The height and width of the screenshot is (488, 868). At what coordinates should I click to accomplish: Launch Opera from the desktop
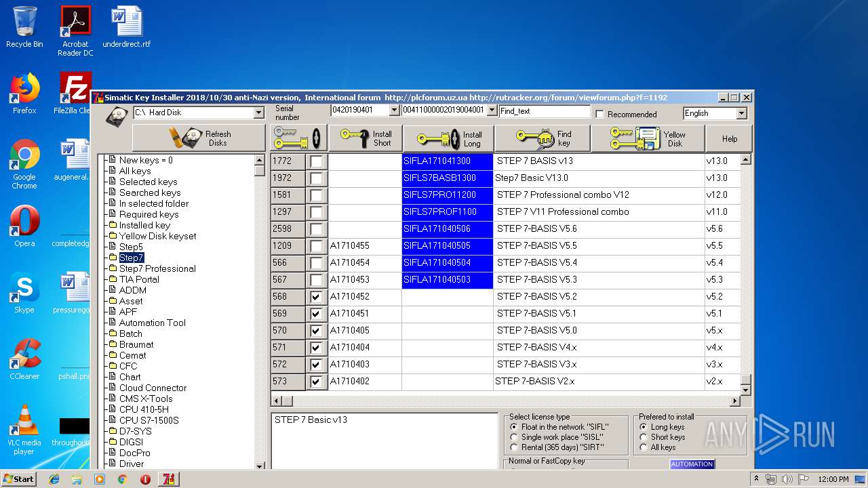tap(24, 226)
